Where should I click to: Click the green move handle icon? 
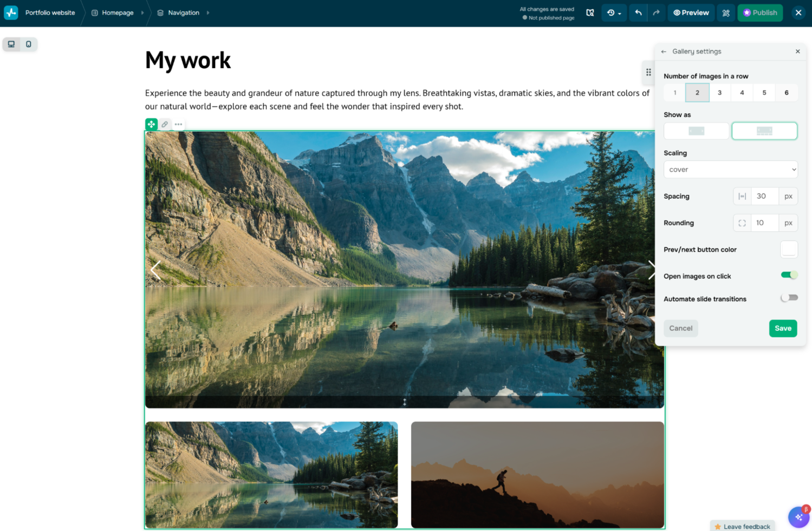(151, 124)
